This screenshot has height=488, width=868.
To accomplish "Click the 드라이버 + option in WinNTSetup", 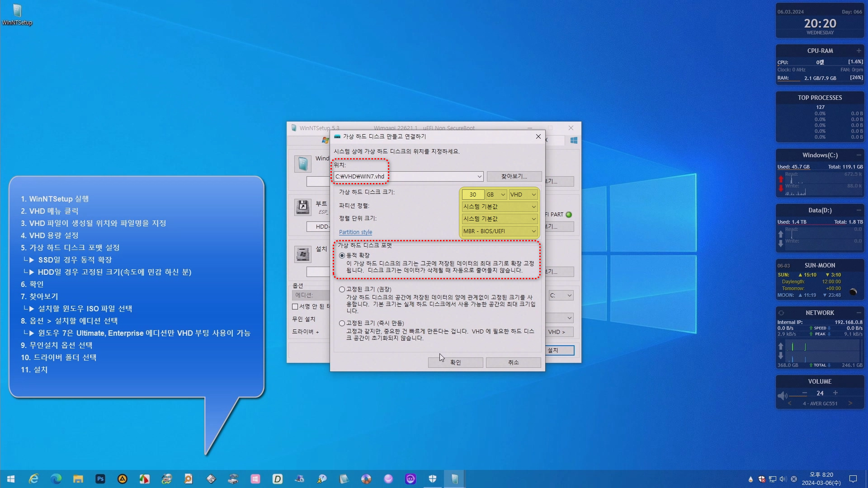I will point(306,332).
